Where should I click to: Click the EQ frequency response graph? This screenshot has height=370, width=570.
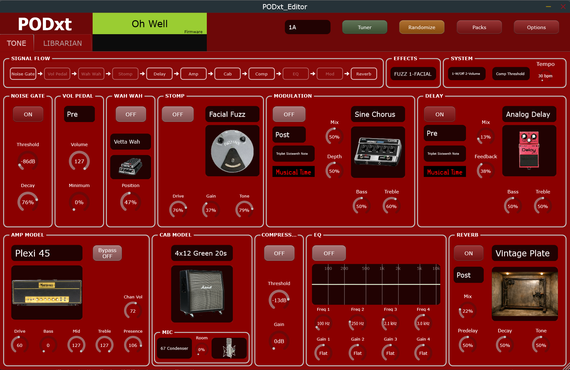tap(376, 284)
